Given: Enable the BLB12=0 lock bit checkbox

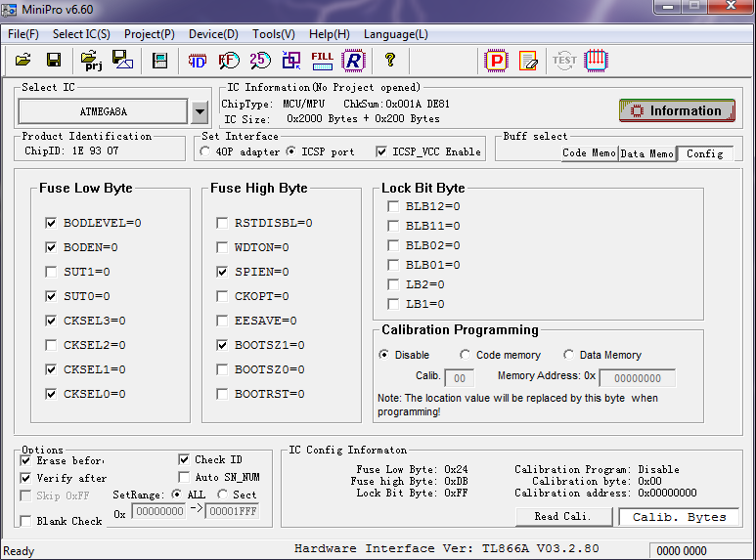Looking at the screenshot, I should click(393, 206).
